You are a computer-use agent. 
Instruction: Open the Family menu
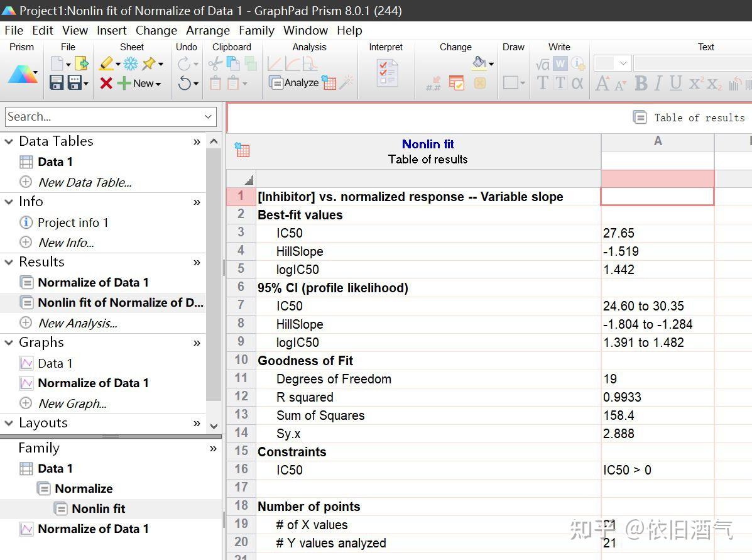click(x=256, y=30)
